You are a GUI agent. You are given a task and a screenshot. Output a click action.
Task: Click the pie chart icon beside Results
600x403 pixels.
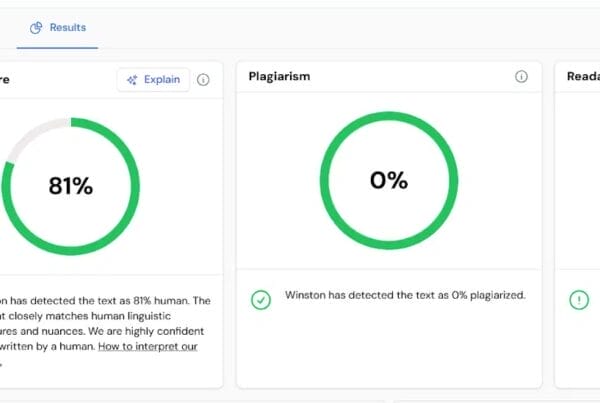point(35,27)
